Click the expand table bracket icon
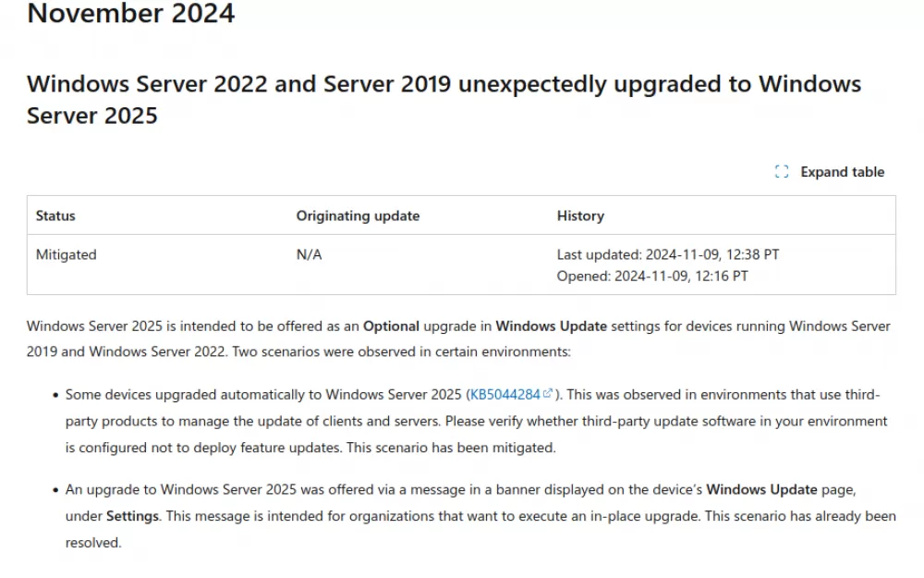 coord(782,172)
